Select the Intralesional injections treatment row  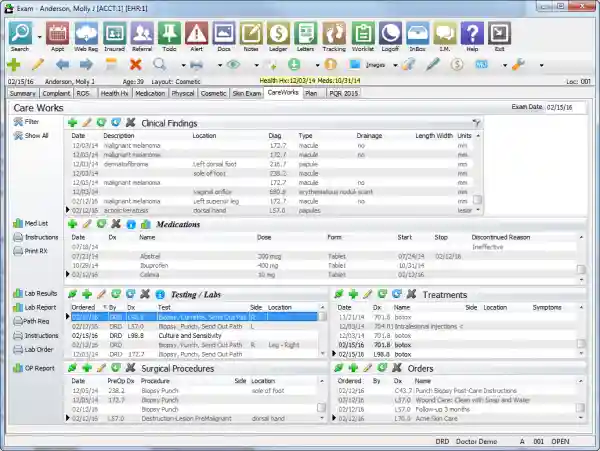(457, 326)
